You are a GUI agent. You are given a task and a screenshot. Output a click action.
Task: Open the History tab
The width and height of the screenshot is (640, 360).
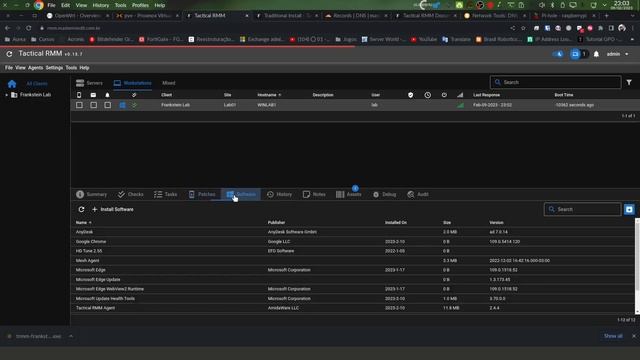[x=280, y=194]
